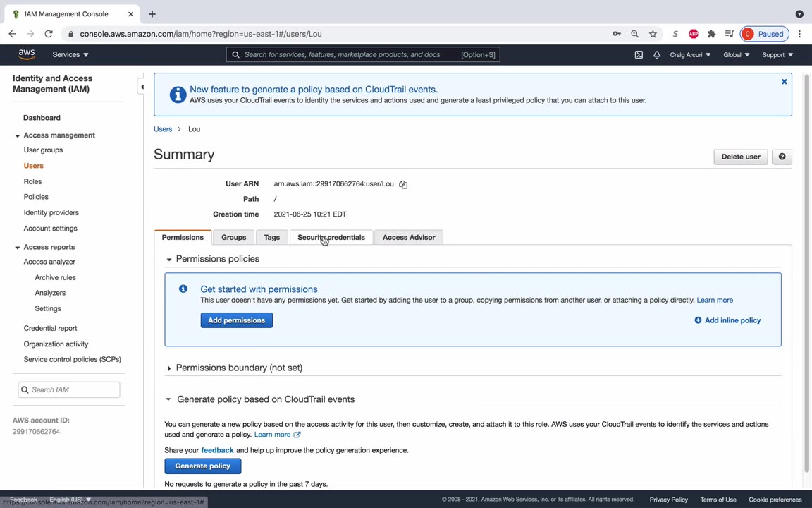Viewport: 812px width, 508px height.
Task: Open the Support dropdown menu
Action: tap(777, 54)
